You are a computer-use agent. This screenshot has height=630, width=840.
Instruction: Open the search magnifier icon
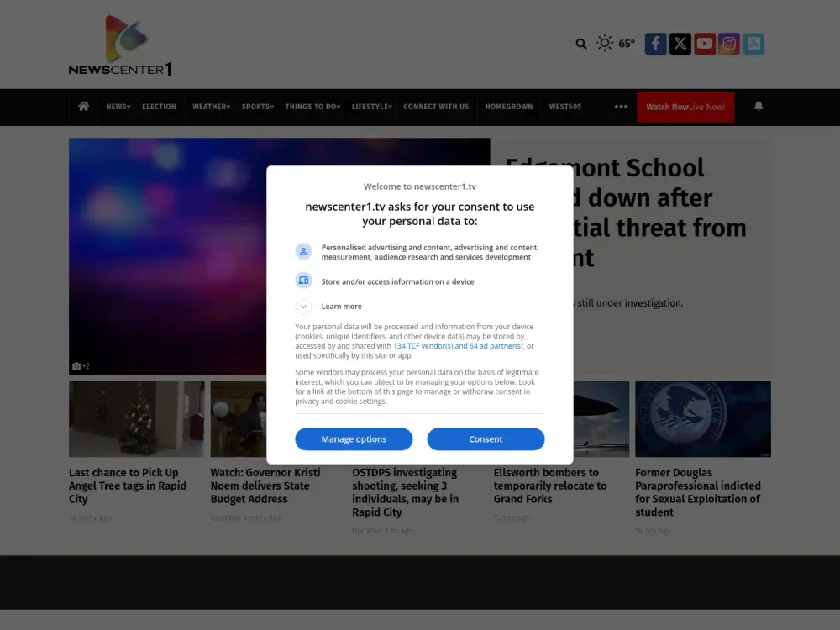point(580,43)
